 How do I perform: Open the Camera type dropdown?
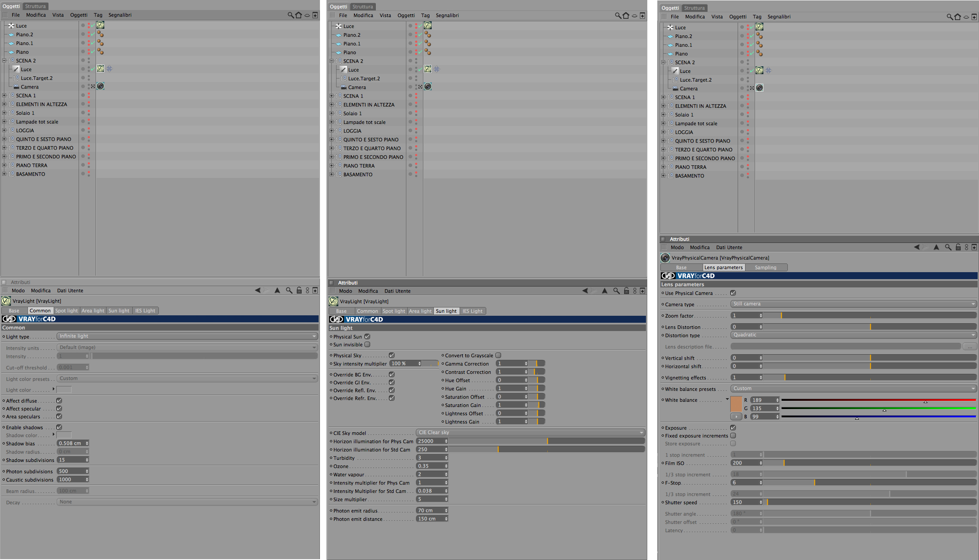pos(853,304)
